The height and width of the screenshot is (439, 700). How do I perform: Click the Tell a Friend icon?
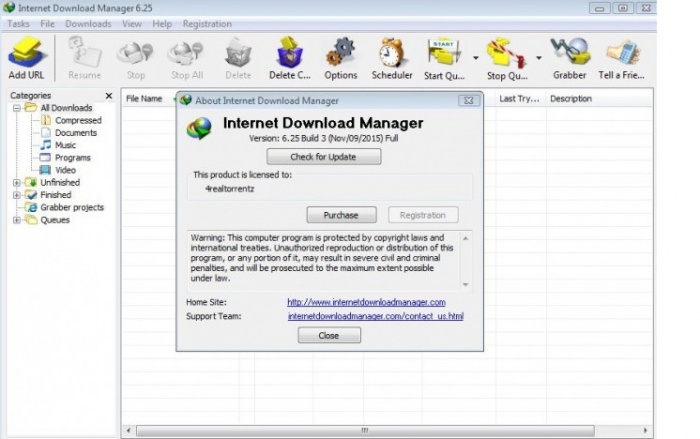[x=621, y=59]
